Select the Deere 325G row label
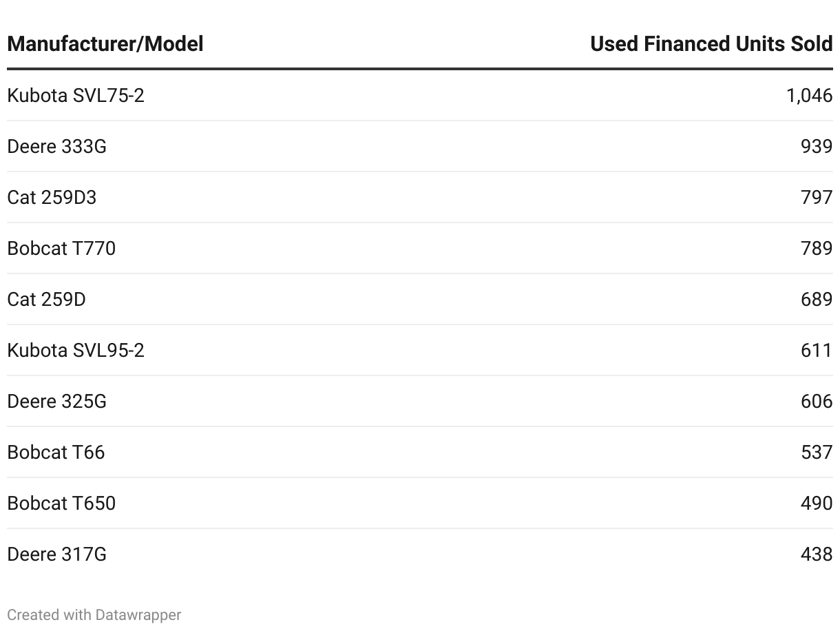 point(57,402)
